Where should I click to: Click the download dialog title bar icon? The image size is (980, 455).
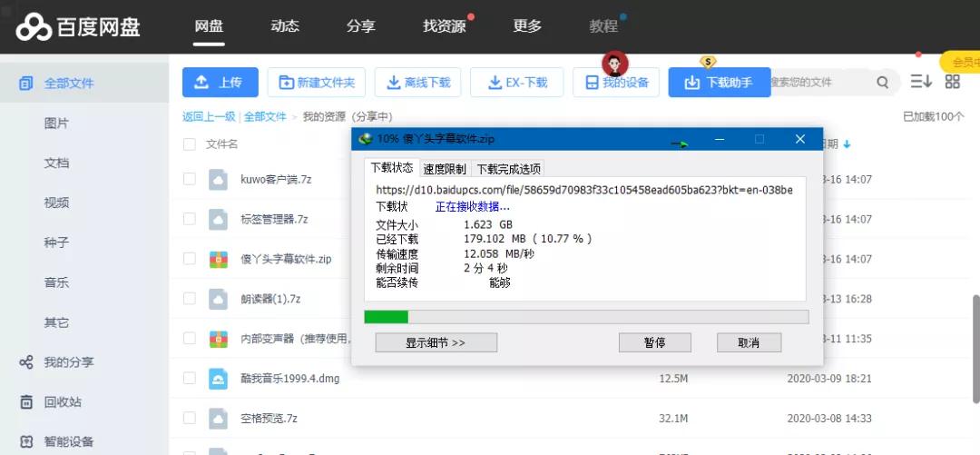click(366, 139)
